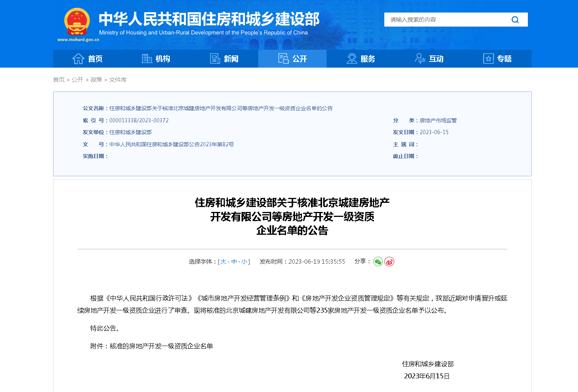Click the star icon for 专题
The height and width of the screenshot is (392, 578).
488,59
